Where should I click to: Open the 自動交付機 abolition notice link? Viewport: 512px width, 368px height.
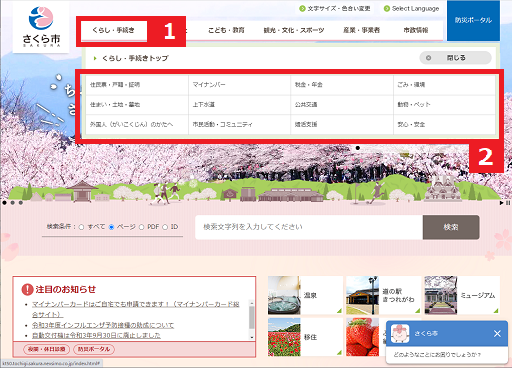tap(96, 335)
